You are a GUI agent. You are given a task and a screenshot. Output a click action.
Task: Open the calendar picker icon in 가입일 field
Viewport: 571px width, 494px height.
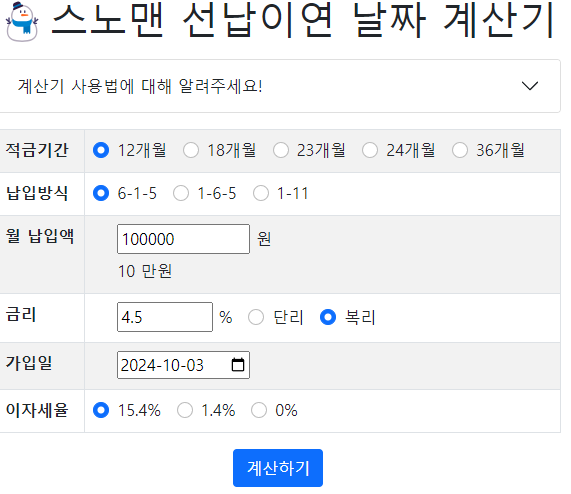pyautogui.click(x=238, y=365)
